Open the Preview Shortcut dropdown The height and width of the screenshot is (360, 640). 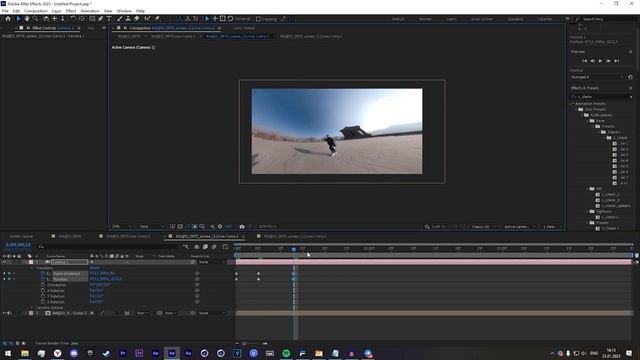(597, 77)
